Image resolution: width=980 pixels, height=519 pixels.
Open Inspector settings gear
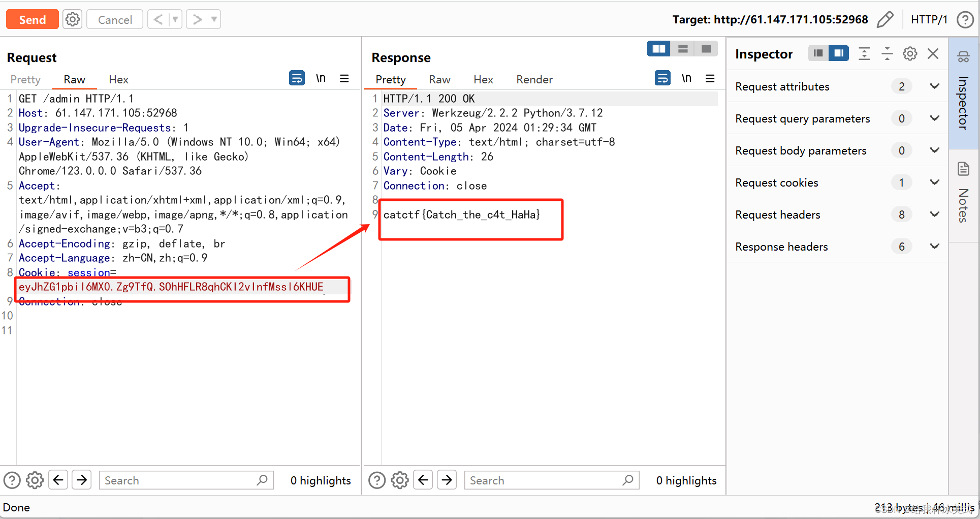[910, 53]
